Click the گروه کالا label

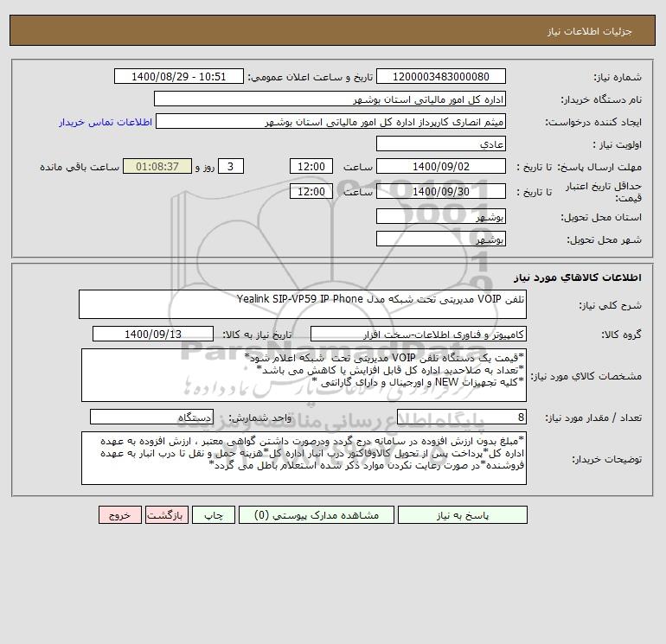[x=621, y=335]
